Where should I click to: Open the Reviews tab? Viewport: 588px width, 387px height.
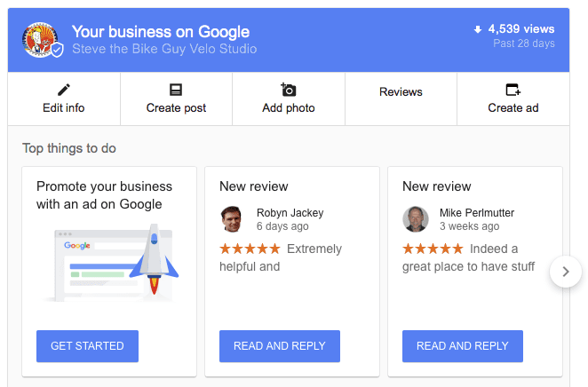click(x=401, y=91)
